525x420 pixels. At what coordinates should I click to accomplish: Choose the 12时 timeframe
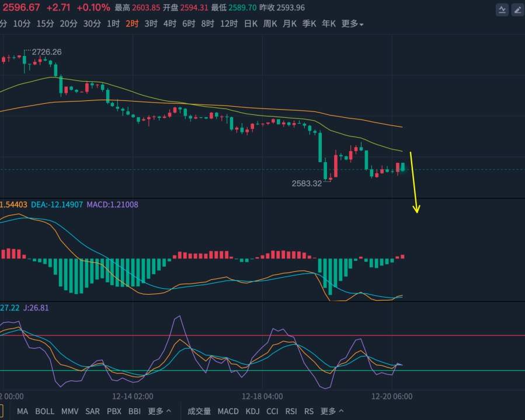[x=229, y=24]
